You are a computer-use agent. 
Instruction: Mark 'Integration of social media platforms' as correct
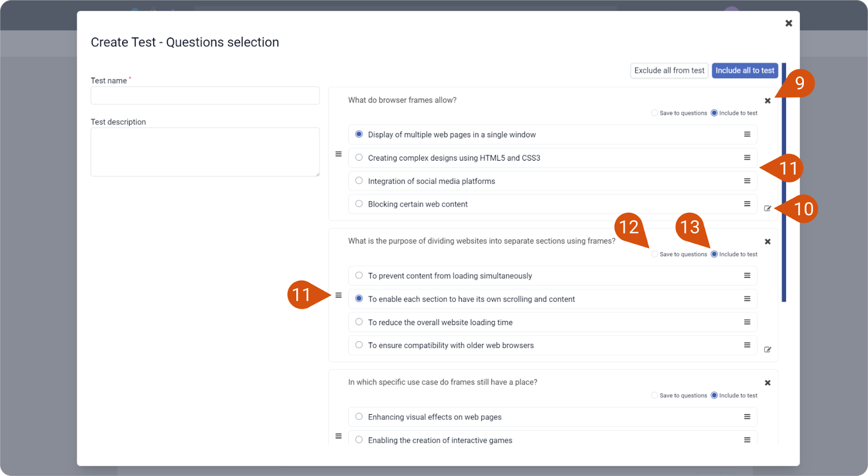pyautogui.click(x=359, y=181)
